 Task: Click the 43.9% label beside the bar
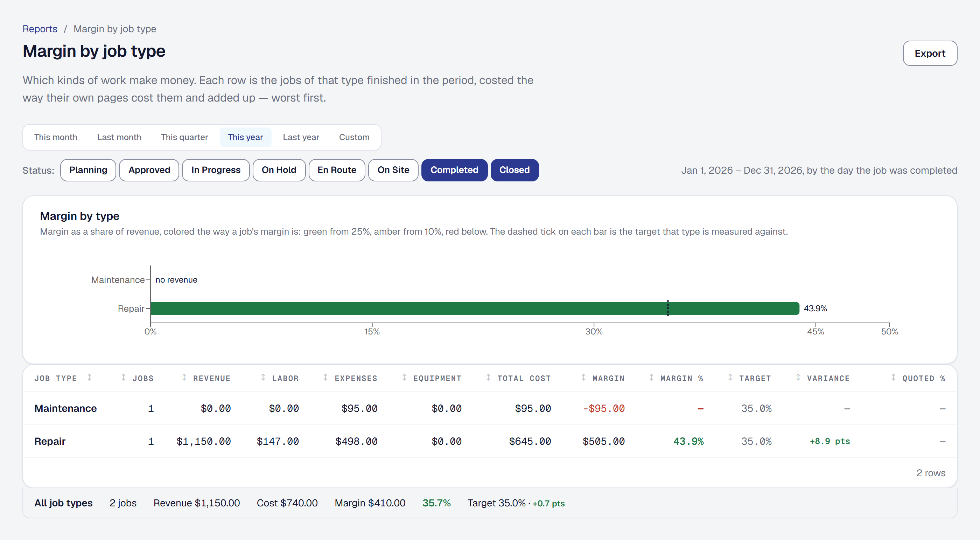point(815,308)
